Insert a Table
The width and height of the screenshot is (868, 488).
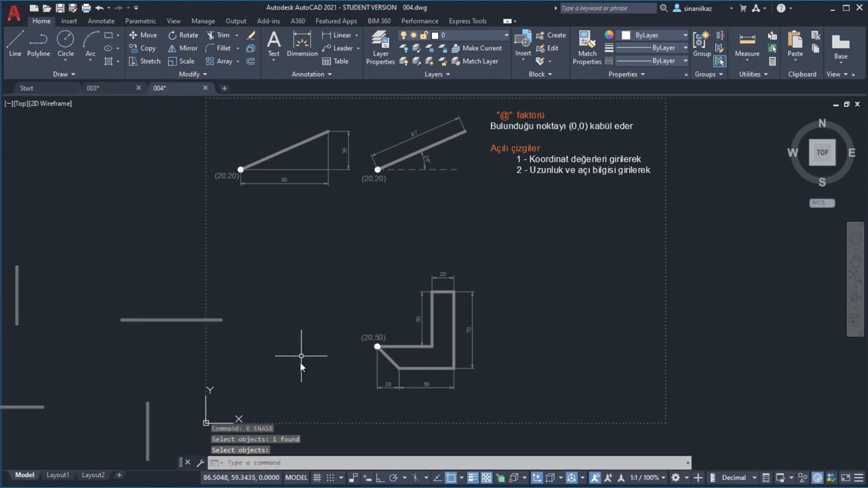click(335, 61)
